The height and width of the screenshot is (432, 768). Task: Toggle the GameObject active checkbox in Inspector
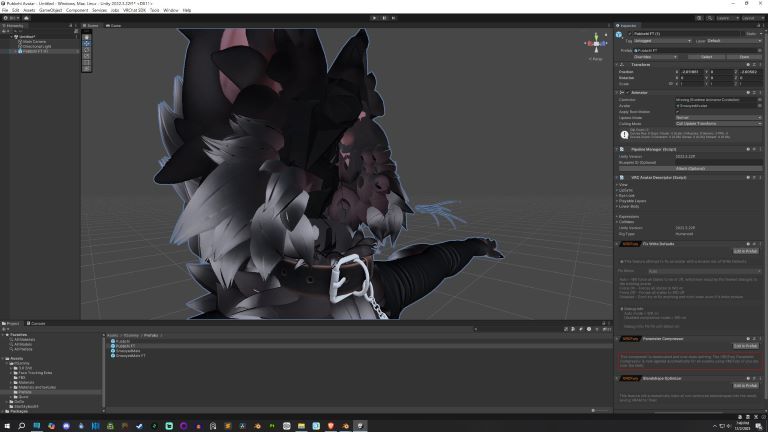[629, 34]
